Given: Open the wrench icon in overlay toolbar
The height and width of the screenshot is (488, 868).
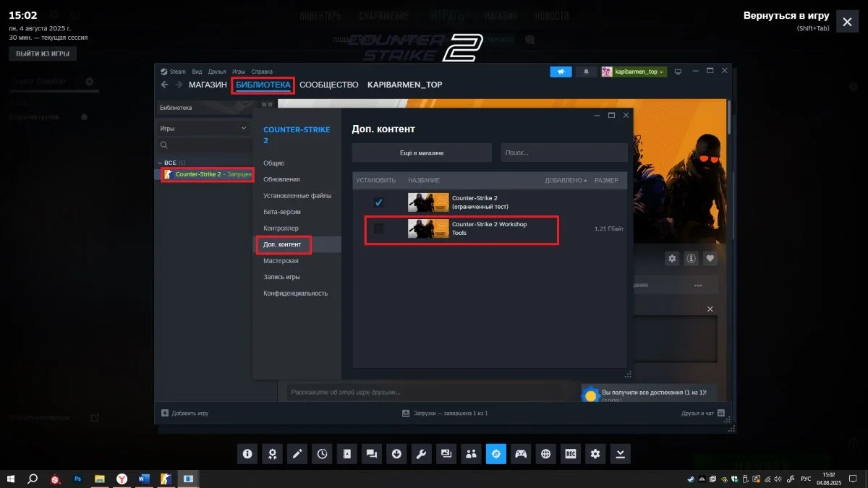Looking at the screenshot, I should [x=421, y=454].
